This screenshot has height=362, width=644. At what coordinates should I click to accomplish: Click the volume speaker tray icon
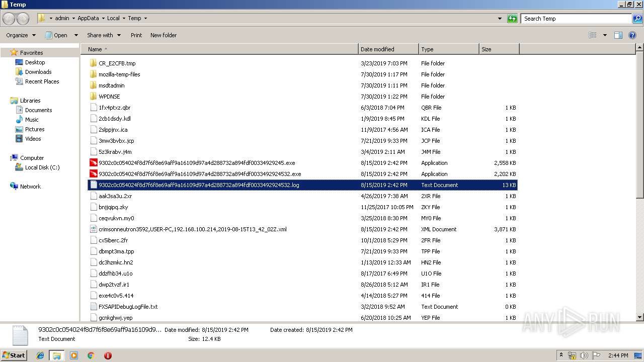(584, 355)
